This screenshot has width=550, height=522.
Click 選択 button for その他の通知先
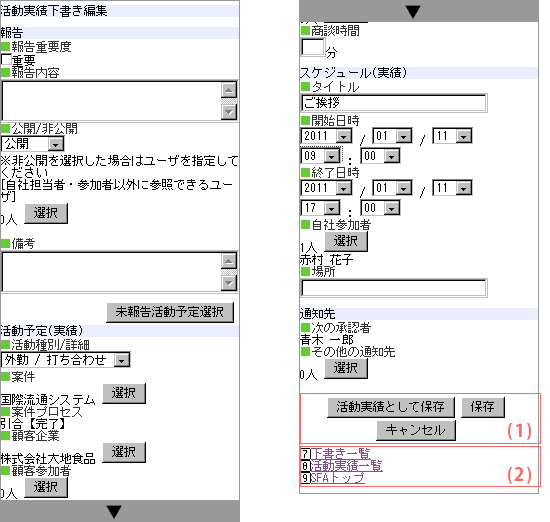click(x=346, y=368)
